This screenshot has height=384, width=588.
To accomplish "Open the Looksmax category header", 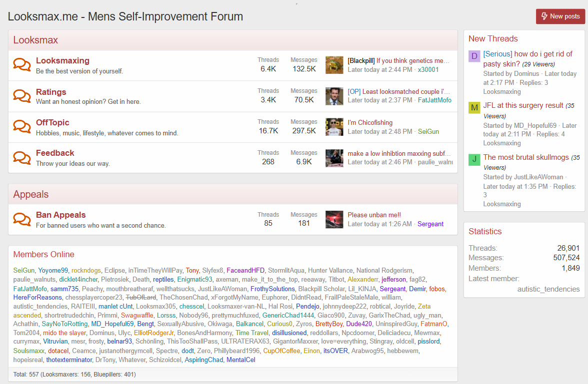I will tap(35, 40).
